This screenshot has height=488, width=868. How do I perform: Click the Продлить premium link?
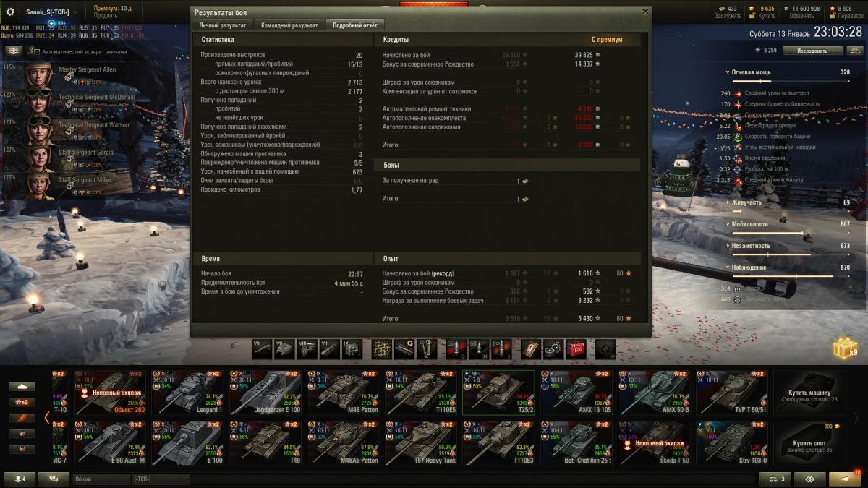106,15
